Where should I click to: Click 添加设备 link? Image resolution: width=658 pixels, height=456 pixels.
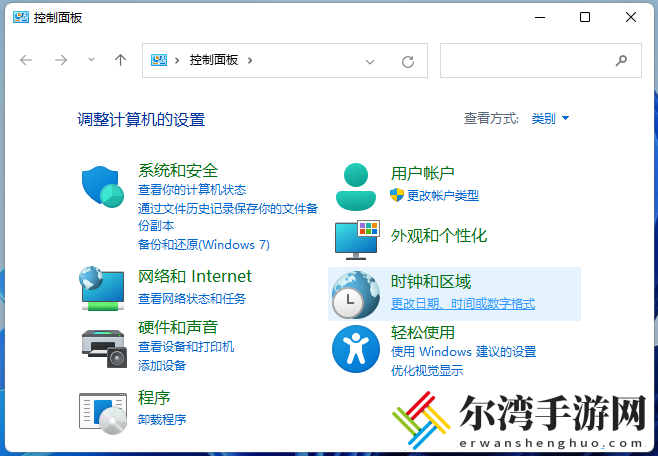click(x=162, y=365)
